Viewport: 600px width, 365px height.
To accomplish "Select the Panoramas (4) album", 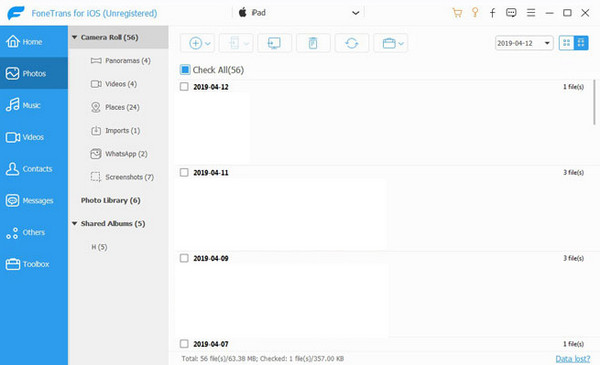I will [121, 60].
